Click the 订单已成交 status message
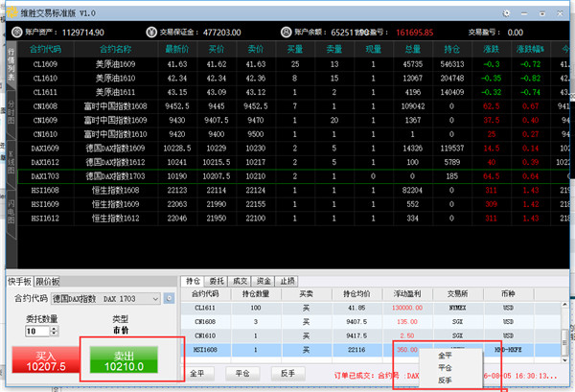Screen dimensions: 575x392 446,376
